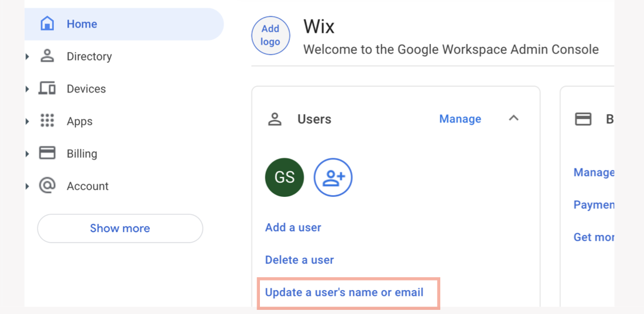Click Manage link on Users card
Screen dimensions: 644x314
click(x=460, y=119)
